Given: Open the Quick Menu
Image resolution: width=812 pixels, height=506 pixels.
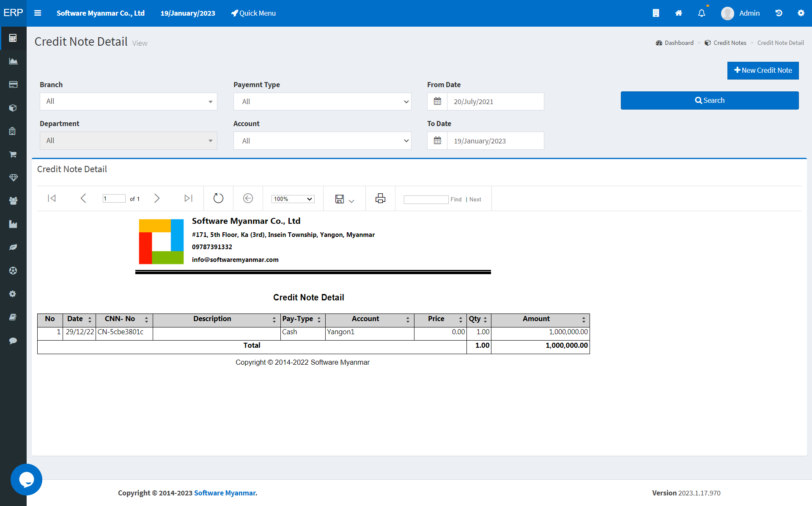Looking at the screenshot, I should (253, 13).
